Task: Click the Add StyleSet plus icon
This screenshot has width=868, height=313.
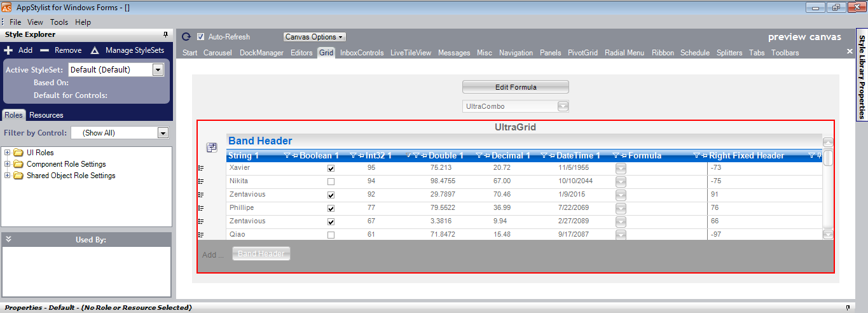Action: 8,50
